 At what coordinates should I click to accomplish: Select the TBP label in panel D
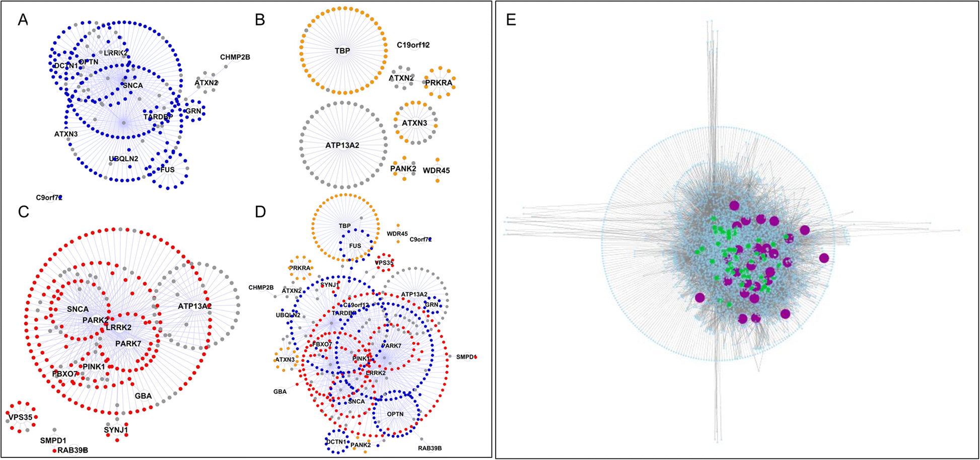(345, 226)
